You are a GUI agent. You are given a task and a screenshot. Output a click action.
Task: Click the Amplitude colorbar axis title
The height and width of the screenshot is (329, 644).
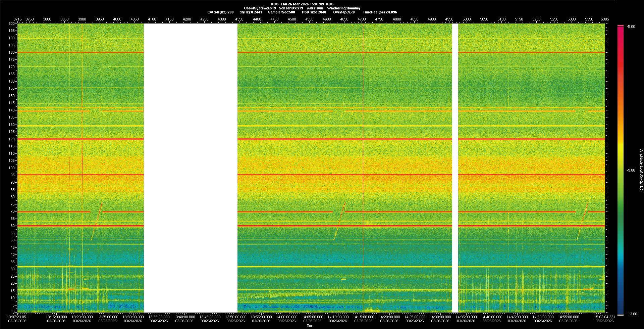click(x=641, y=170)
